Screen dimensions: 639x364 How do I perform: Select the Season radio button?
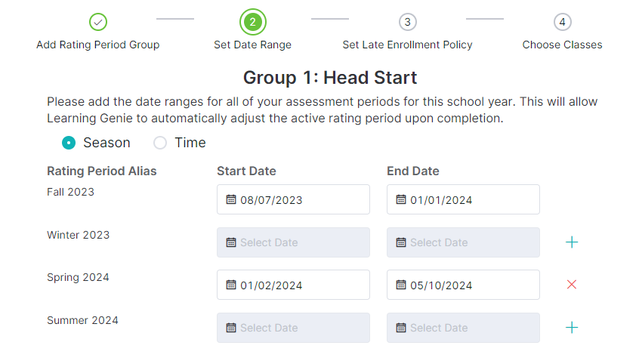tap(69, 143)
